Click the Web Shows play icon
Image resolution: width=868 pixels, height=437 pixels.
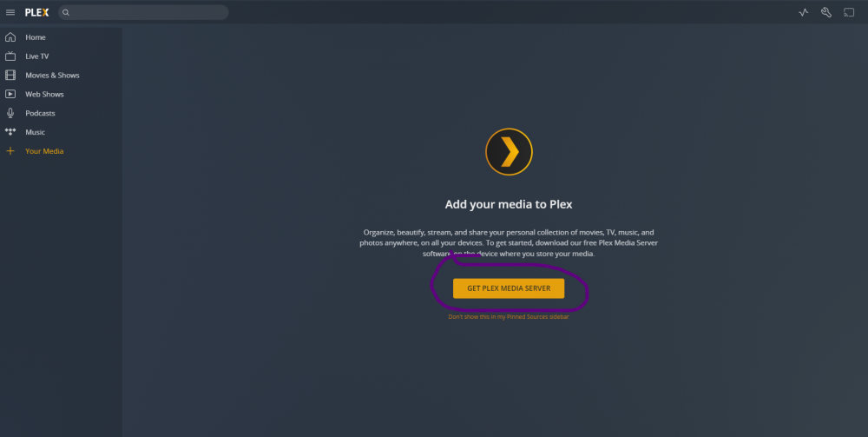click(10, 94)
